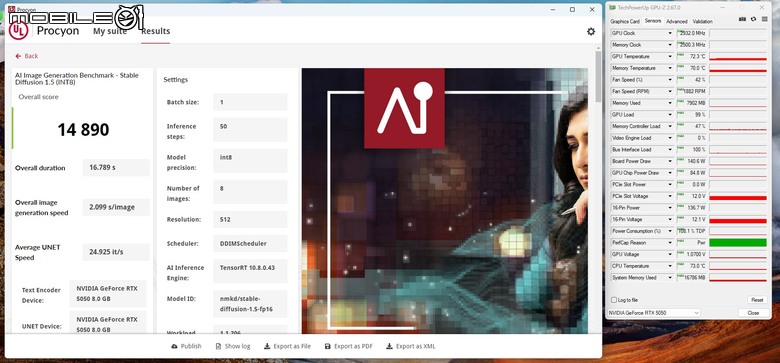The width and height of the screenshot is (780, 363).
Task: Click GPU-Z refresh icon
Action: click(x=754, y=19)
